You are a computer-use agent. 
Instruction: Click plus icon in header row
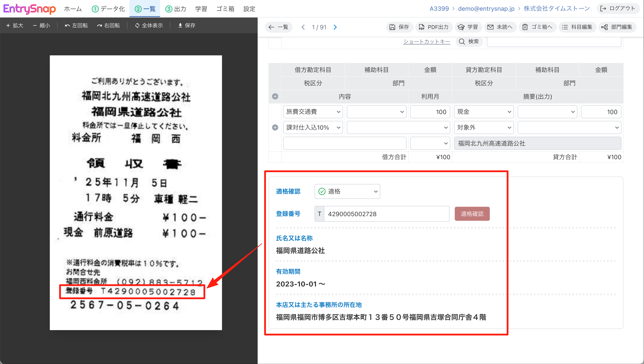click(x=275, y=97)
